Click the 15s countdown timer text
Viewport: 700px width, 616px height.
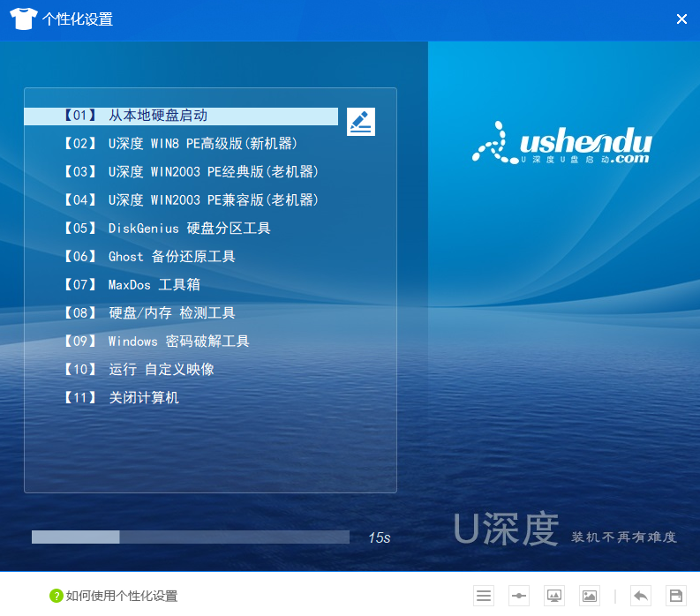(x=379, y=537)
